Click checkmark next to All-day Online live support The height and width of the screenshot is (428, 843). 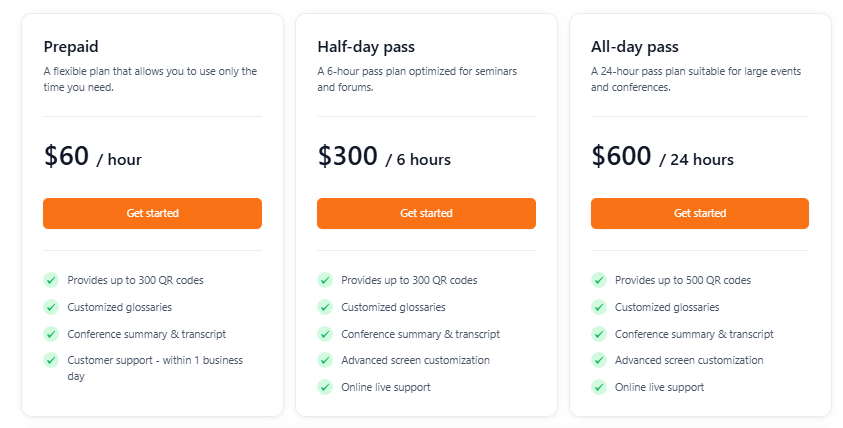click(598, 387)
